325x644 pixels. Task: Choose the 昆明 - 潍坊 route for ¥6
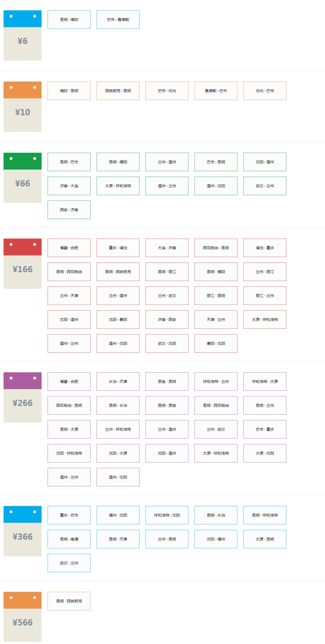click(69, 19)
